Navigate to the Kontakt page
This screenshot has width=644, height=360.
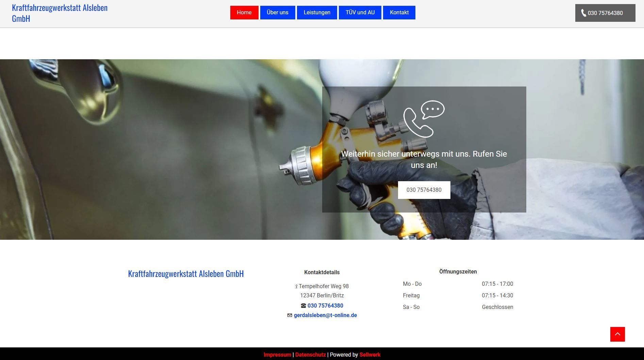[x=399, y=13]
